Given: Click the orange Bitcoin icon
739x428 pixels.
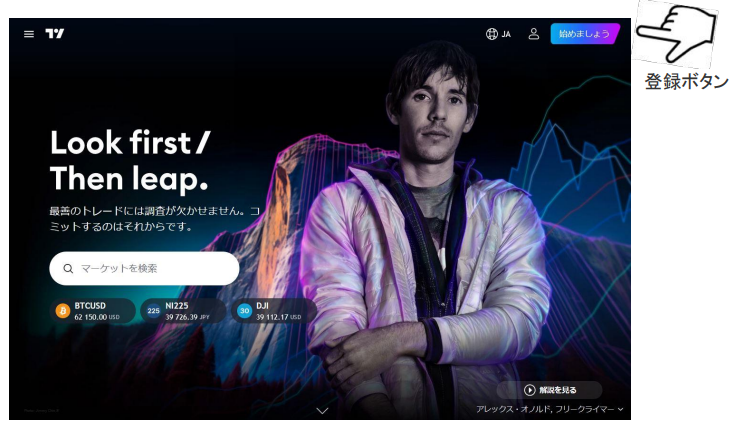Looking at the screenshot, I should (x=63, y=311).
